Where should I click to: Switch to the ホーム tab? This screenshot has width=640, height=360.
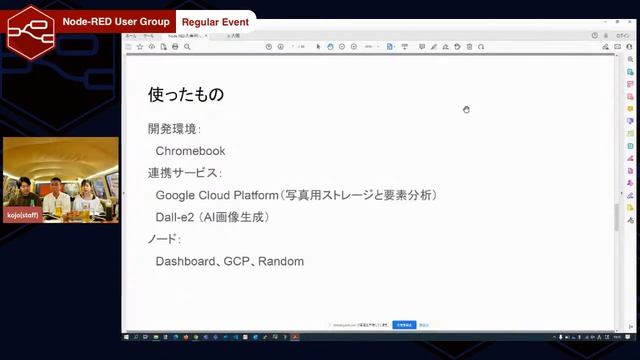tap(131, 36)
